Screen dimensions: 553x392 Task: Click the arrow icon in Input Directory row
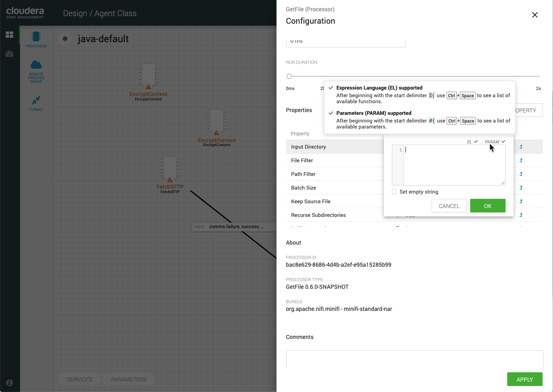tap(521, 147)
